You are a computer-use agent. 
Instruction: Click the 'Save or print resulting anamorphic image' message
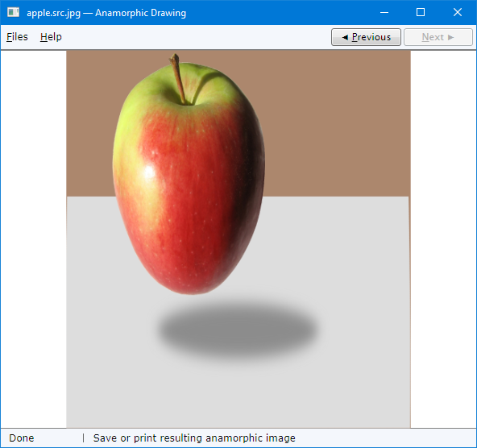(194, 438)
